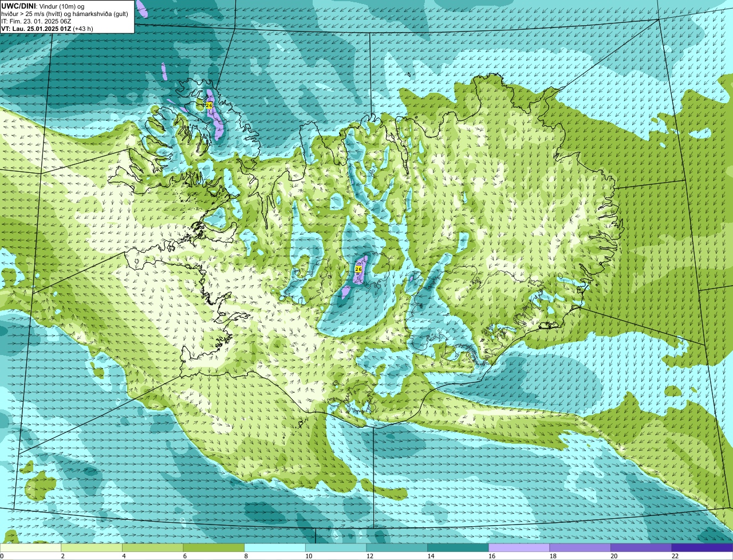This screenshot has height=560, width=733.
Task: Select the 4–6 m/s green legend swatch
Action: [x=153, y=547]
